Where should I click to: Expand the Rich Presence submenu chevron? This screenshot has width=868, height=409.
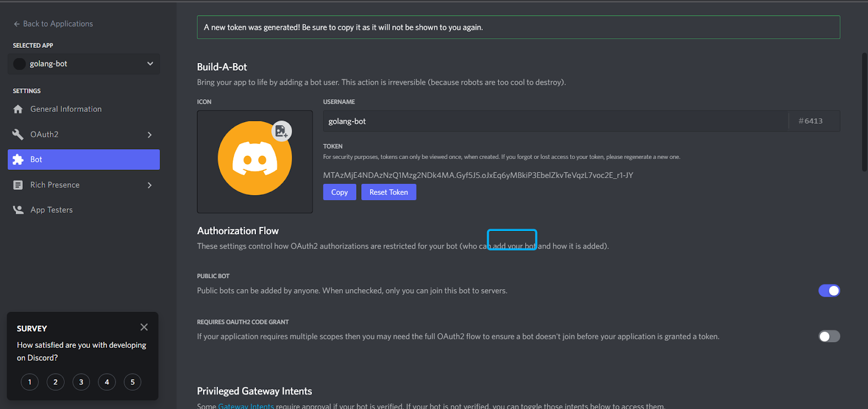point(150,185)
